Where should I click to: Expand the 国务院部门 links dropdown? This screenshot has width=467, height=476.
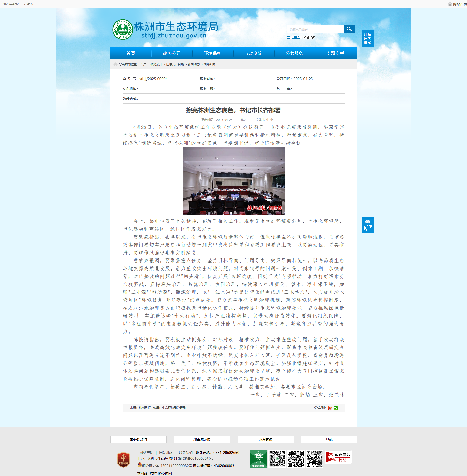[x=138, y=440]
